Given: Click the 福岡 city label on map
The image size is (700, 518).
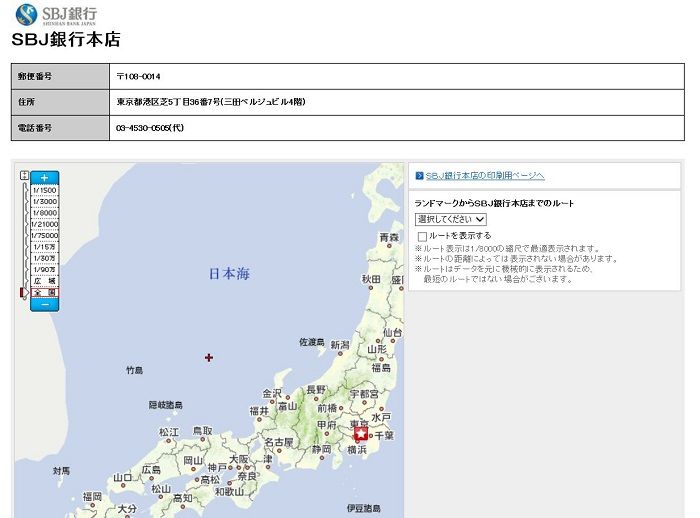Looking at the screenshot, I should (92, 497).
